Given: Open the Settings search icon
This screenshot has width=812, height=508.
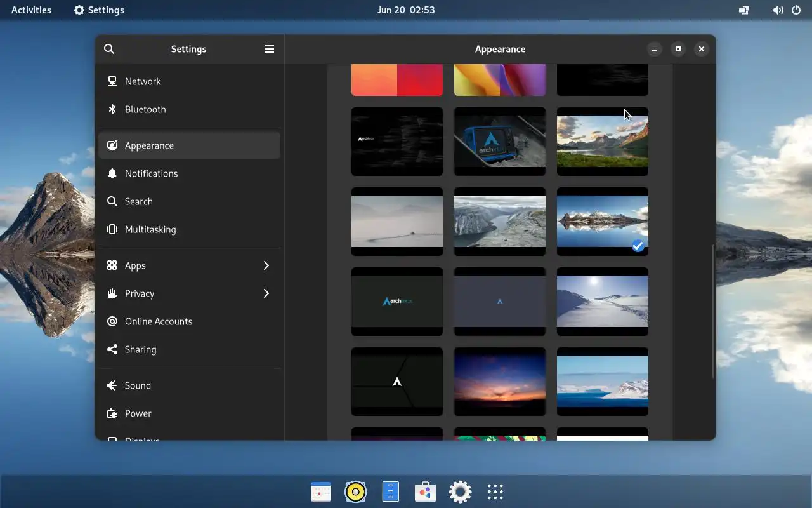Looking at the screenshot, I should 109,49.
